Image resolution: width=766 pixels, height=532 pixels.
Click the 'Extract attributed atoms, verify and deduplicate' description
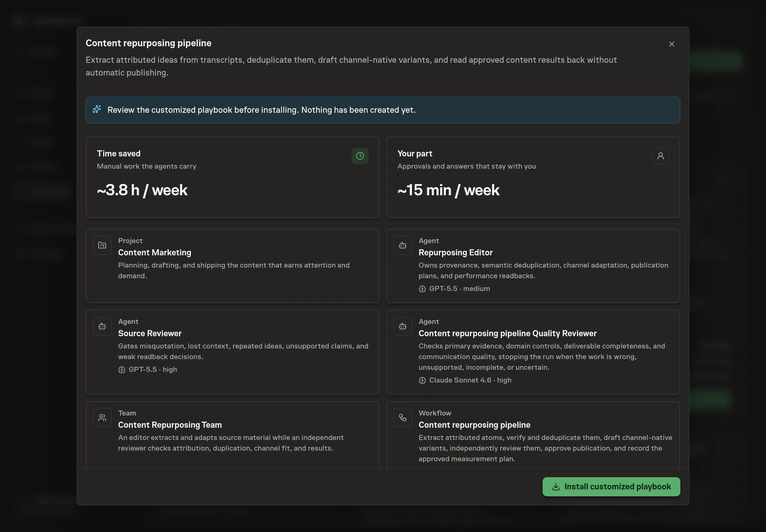545,448
